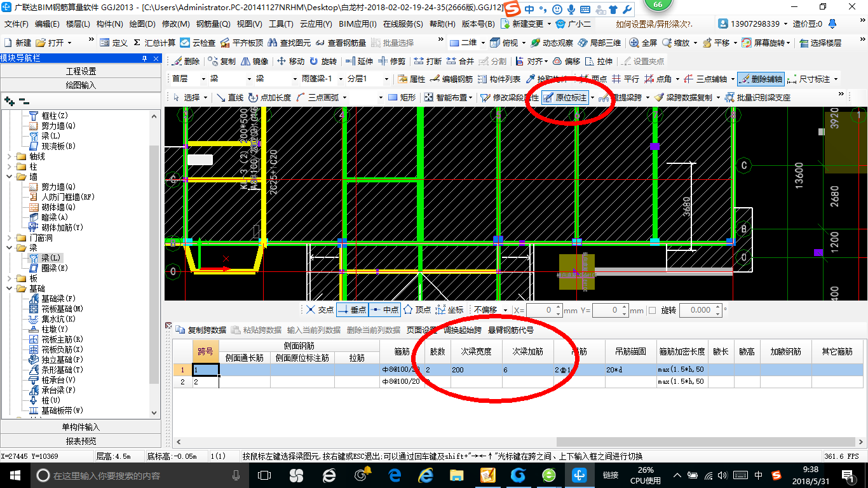Select the 修剪 trim tool
868x488 pixels.
point(392,62)
